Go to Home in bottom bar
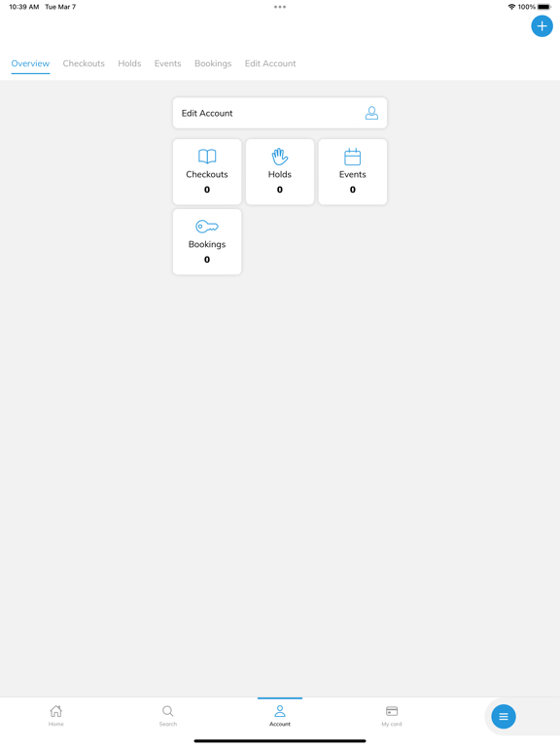The image size is (560, 747). tap(56, 716)
